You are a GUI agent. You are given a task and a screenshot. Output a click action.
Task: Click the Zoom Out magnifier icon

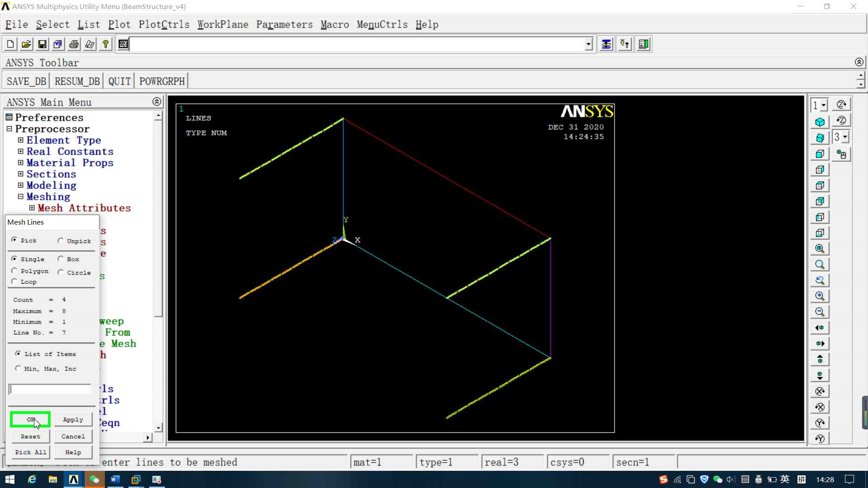click(820, 312)
